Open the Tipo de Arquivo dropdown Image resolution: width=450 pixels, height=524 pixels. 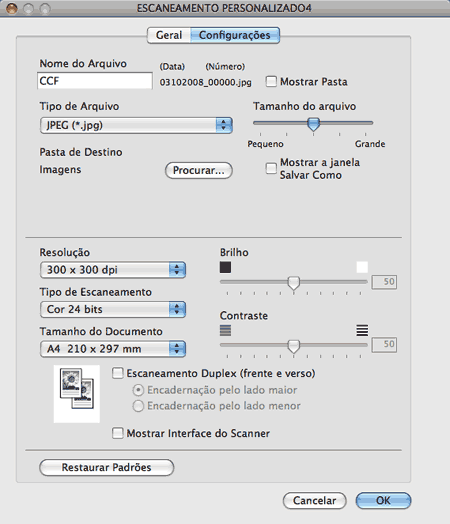pos(136,125)
